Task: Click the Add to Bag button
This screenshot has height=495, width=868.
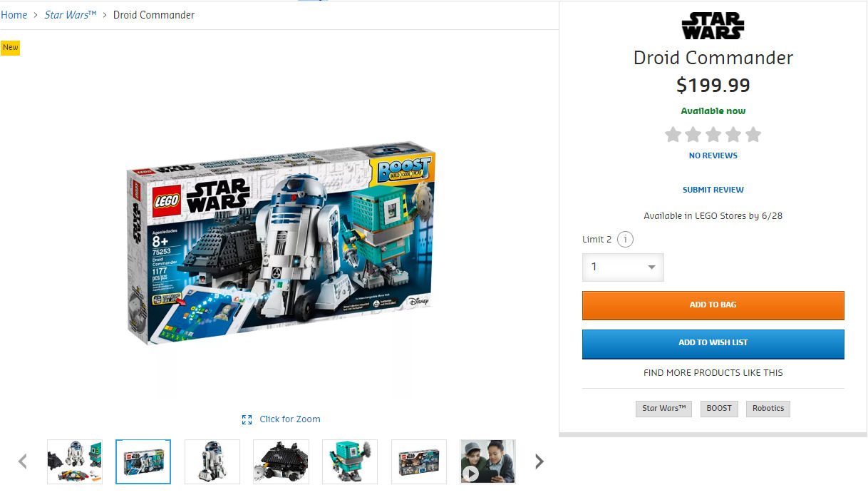Action: (713, 305)
